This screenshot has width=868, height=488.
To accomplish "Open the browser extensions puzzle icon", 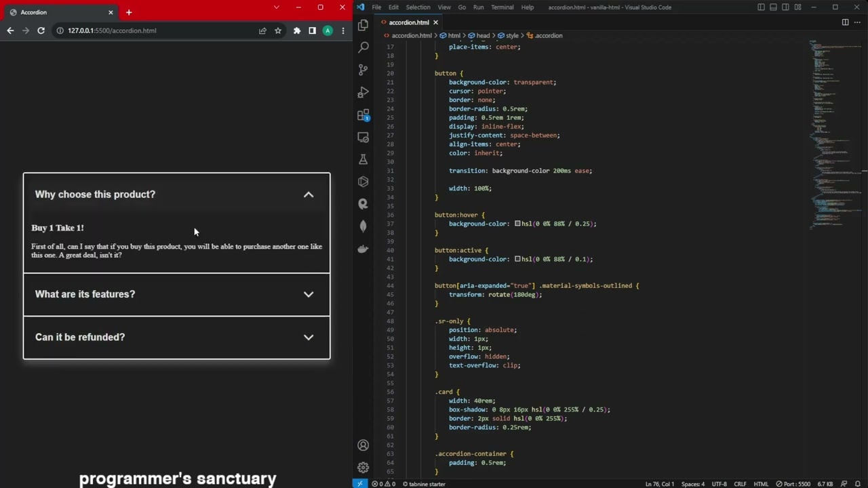I will coord(296,30).
